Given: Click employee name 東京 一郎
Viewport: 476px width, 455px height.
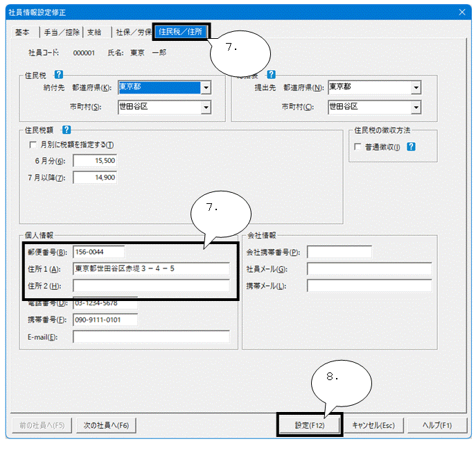Looking at the screenshot, I should click(x=148, y=53).
